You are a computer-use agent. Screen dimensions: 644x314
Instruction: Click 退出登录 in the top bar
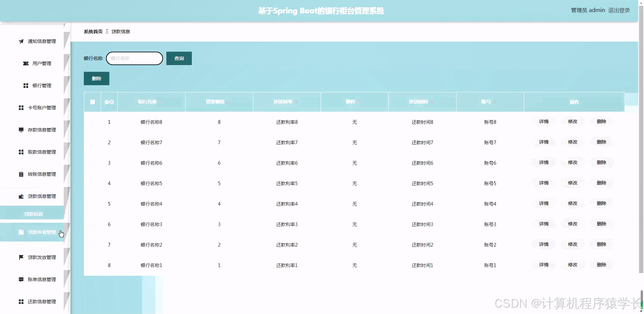pos(619,10)
